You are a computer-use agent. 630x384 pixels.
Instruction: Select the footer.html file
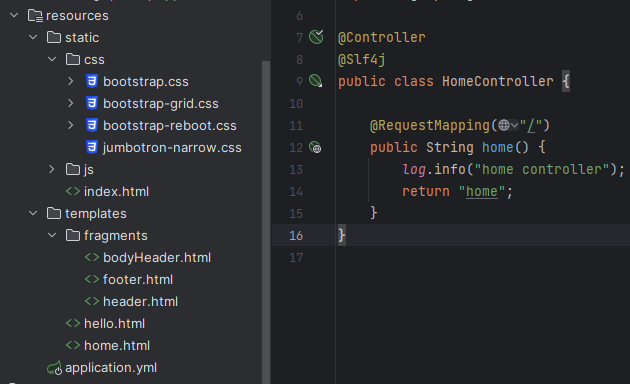coord(138,279)
